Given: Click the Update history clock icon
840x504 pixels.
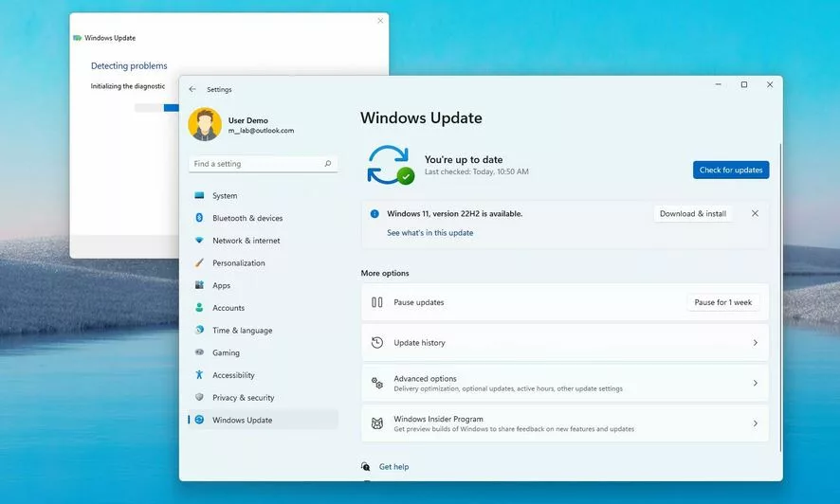Looking at the screenshot, I should (x=377, y=342).
